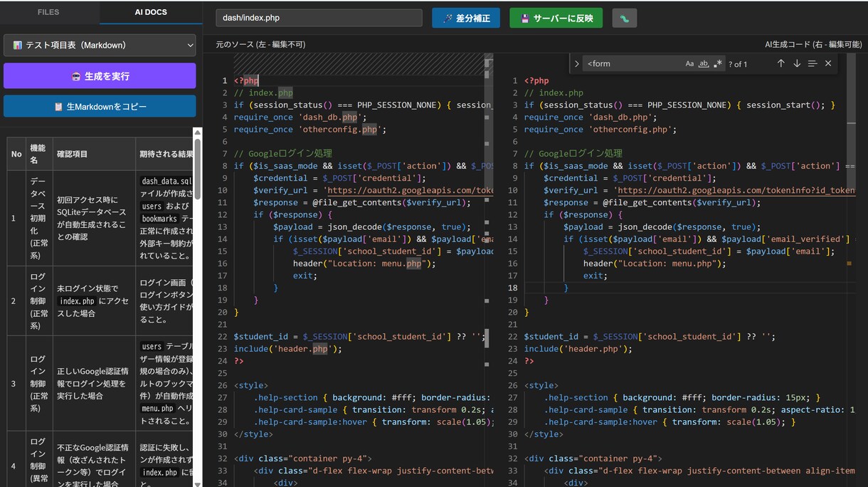The image size is (868, 487).
Task: Click the googleapis URL in left editor
Action: [411, 190]
